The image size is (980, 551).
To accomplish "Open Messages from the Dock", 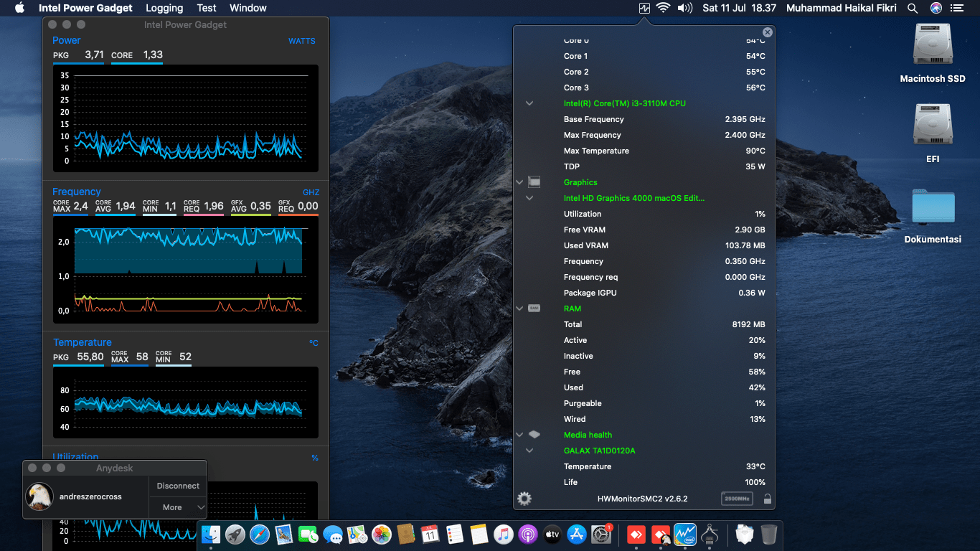I will tap(333, 534).
